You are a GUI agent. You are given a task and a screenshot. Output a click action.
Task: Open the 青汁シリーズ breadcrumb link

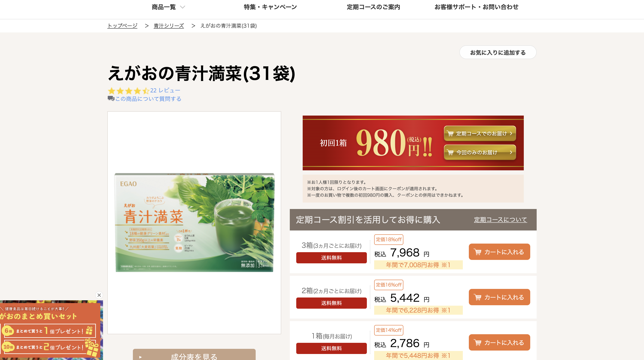[x=169, y=26]
